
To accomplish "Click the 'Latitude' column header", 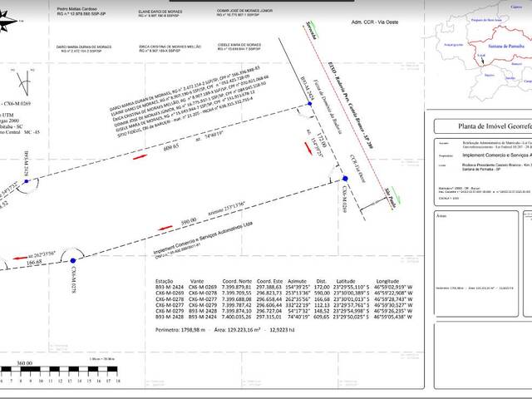I will [x=346, y=281].
